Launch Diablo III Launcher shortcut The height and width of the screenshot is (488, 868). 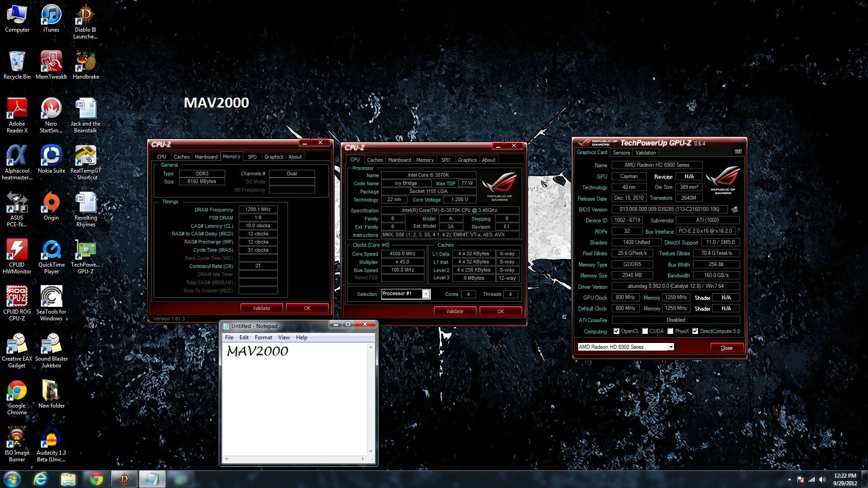pos(85,22)
